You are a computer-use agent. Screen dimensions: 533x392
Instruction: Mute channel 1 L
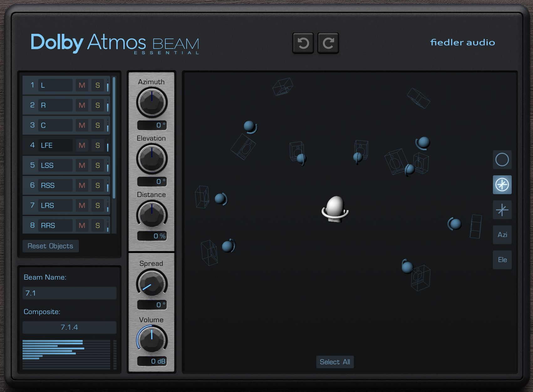[x=82, y=85]
